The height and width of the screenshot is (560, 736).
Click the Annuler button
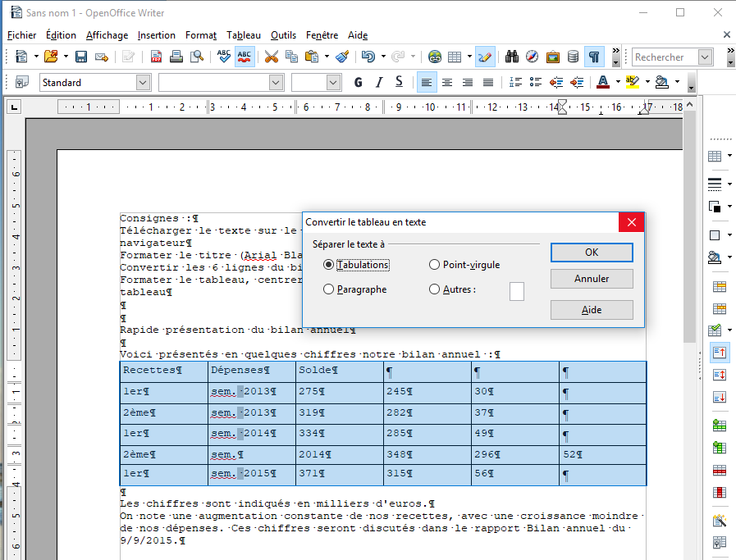click(x=592, y=279)
